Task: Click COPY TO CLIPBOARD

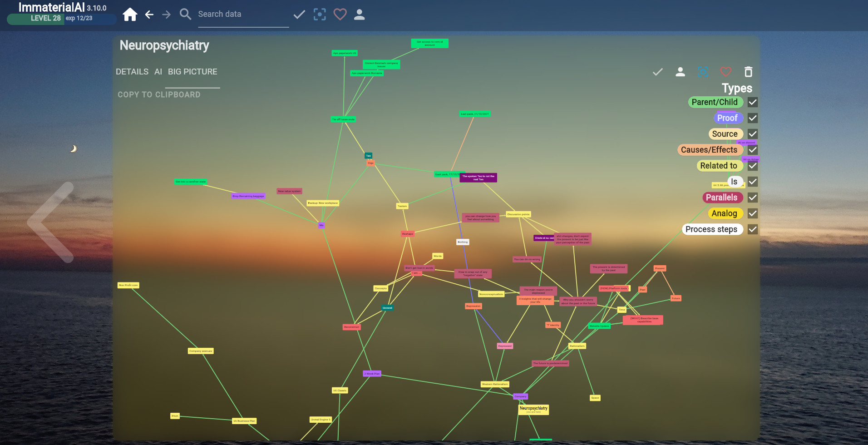Action: pos(159,94)
